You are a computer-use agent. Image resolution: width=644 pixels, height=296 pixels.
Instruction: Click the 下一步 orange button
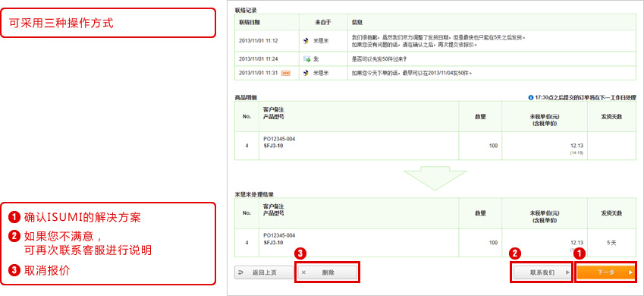click(x=606, y=272)
